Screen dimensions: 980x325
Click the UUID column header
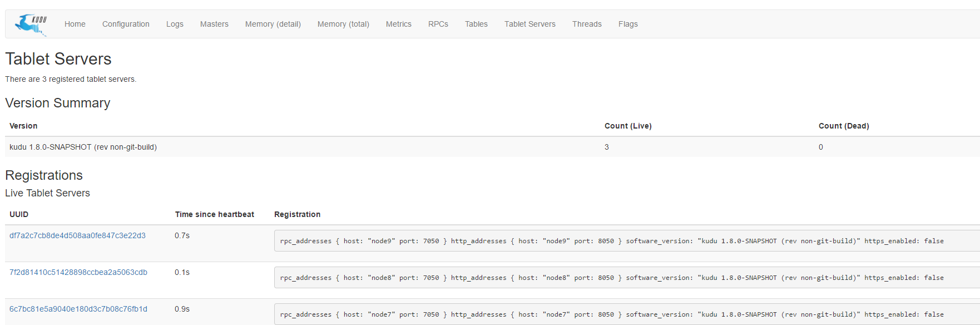coord(19,214)
